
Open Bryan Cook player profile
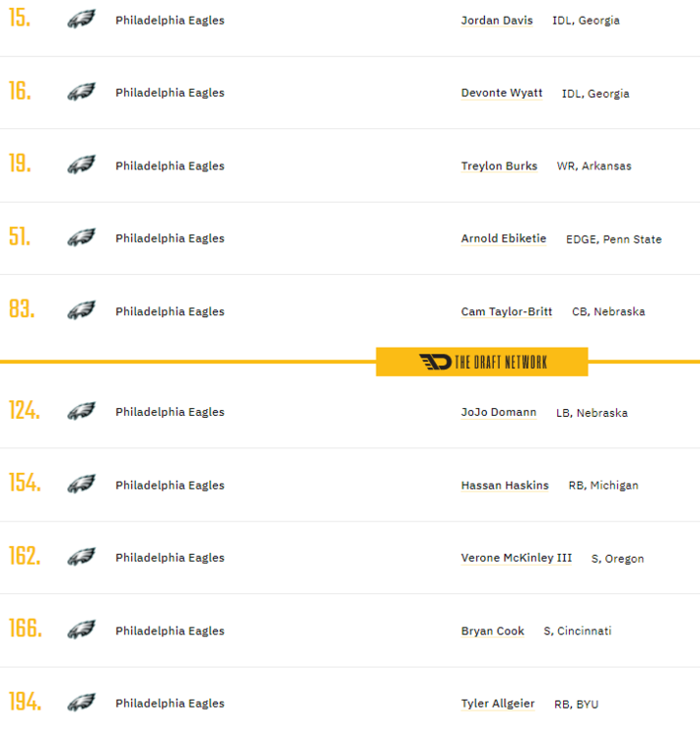coord(493,631)
